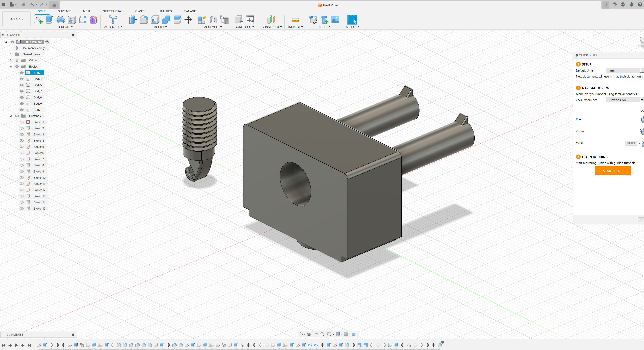
Task: Expand the Named Views tree node
Action: pyautogui.click(x=10, y=54)
